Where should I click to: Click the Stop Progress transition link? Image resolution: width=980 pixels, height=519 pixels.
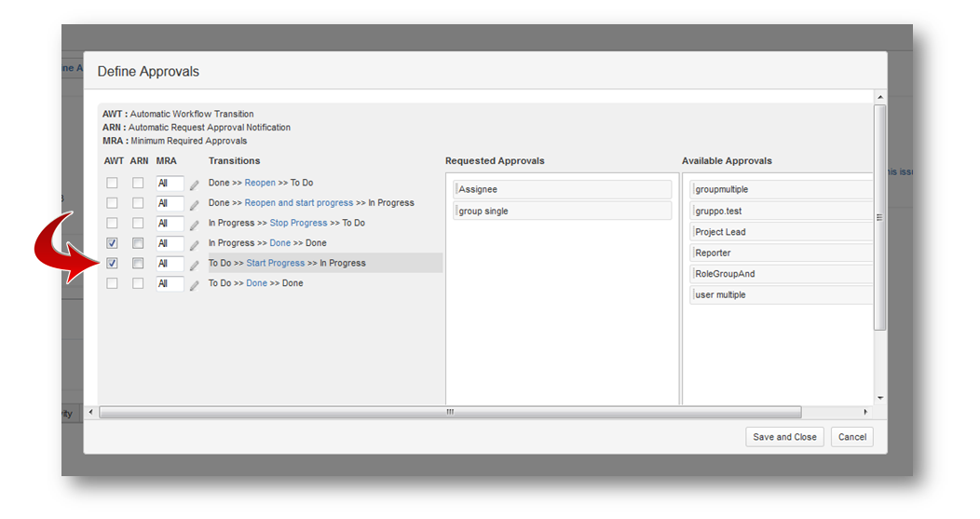(298, 224)
